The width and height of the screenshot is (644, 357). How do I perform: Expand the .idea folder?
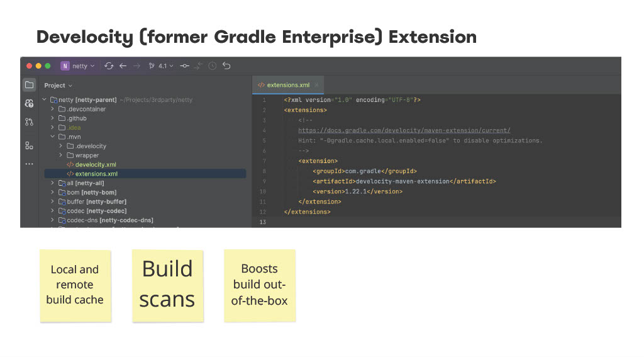tap(53, 127)
